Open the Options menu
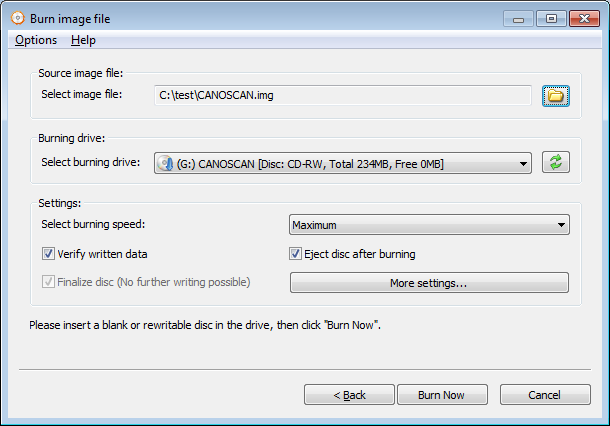Screen dimensions: 610x426 (x=36, y=40)
